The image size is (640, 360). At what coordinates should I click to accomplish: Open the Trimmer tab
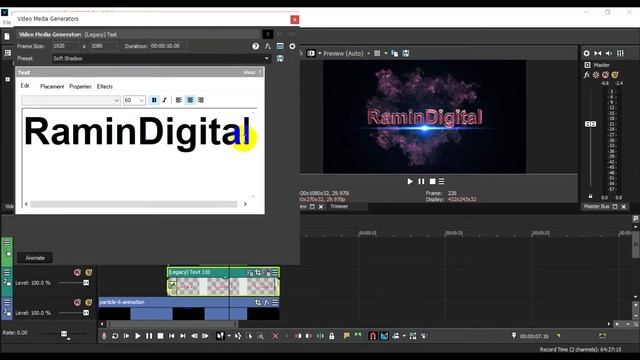point(339,207)
